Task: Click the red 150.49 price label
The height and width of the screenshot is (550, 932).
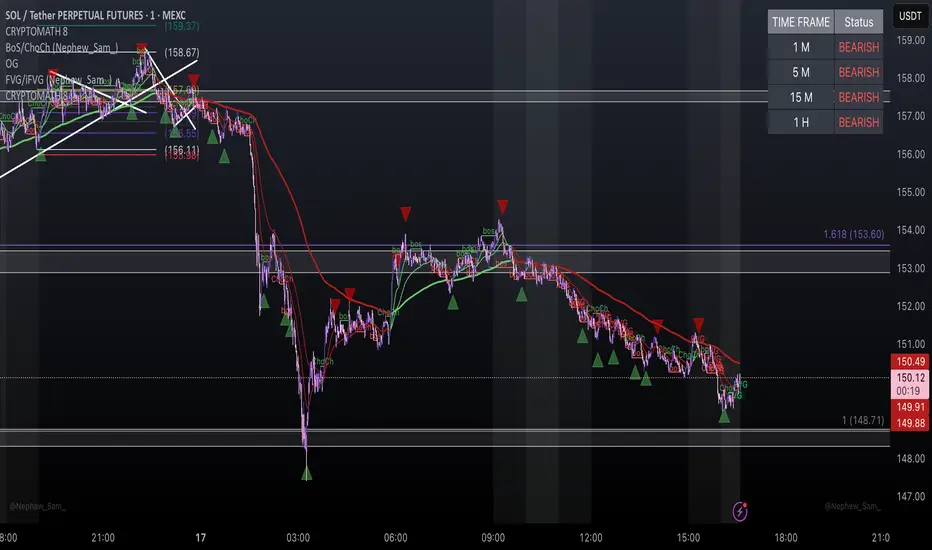Action: [x=910, y=362]
